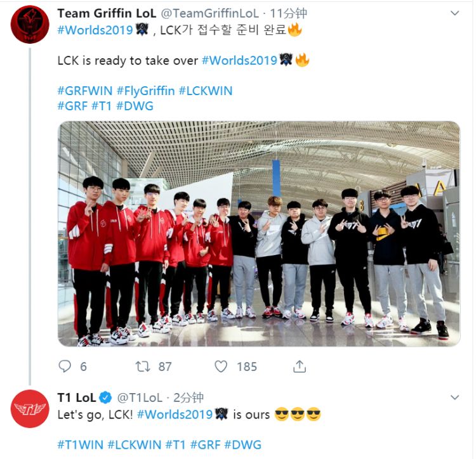The image size is (476, 459).
Task: Open the T1 LoL red avatar
Action: click(x=30, y=409)
